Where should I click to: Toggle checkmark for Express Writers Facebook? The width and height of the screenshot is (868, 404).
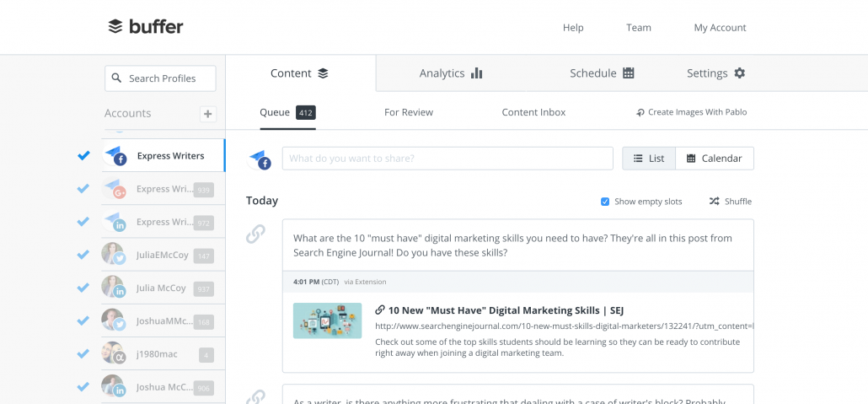pyautogui.click(x=83, y=156)
